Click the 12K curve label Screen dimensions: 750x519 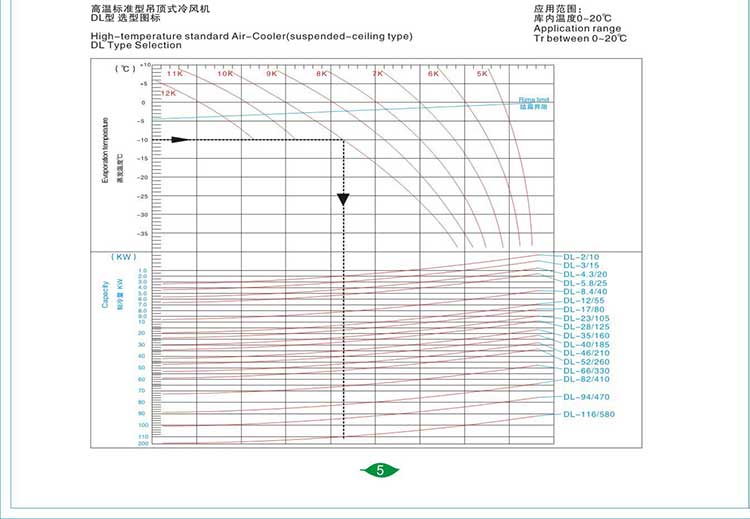tap(169, 92)
